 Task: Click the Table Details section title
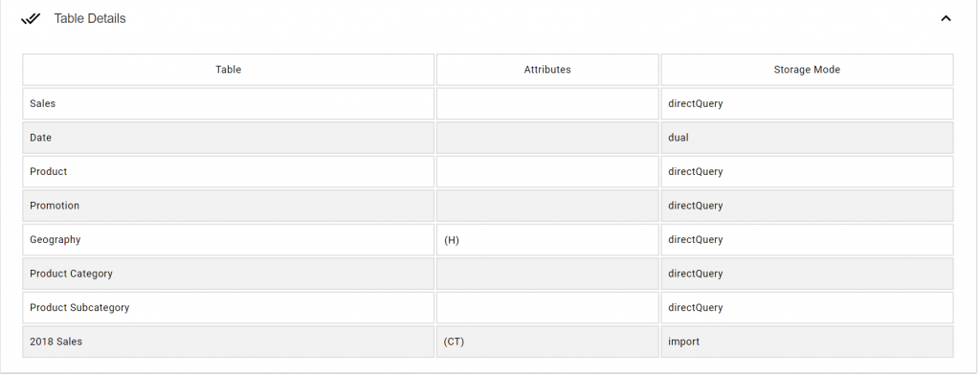(x=90, y=19)
